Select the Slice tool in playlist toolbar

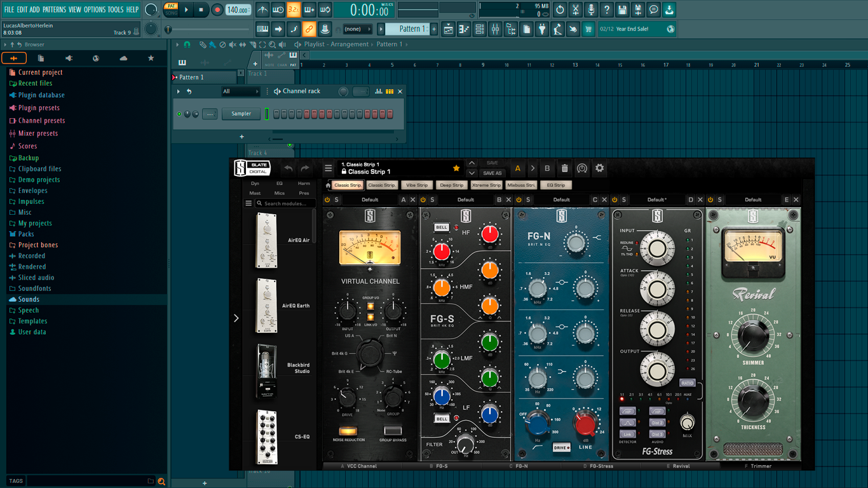(x=252, y=44)
